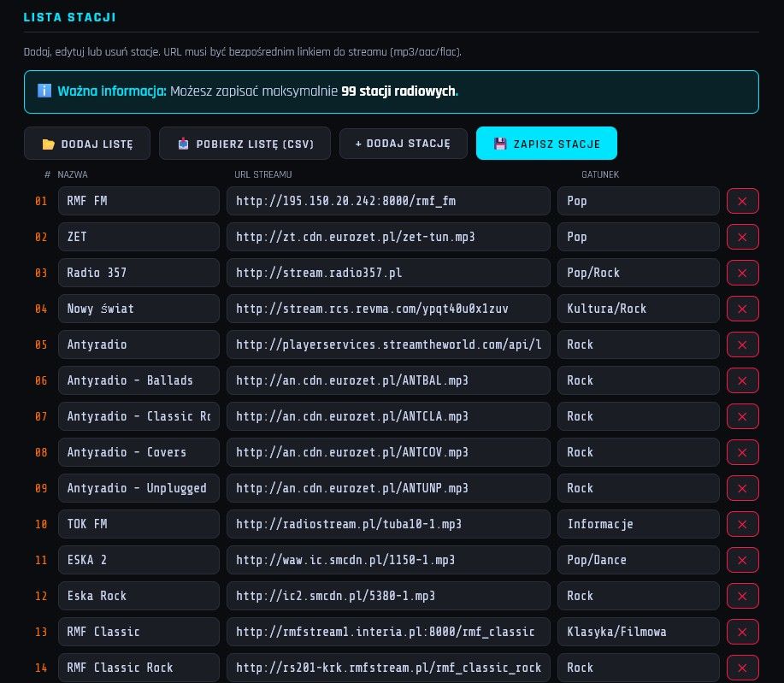Click row number 10

(x=41, y=525)
